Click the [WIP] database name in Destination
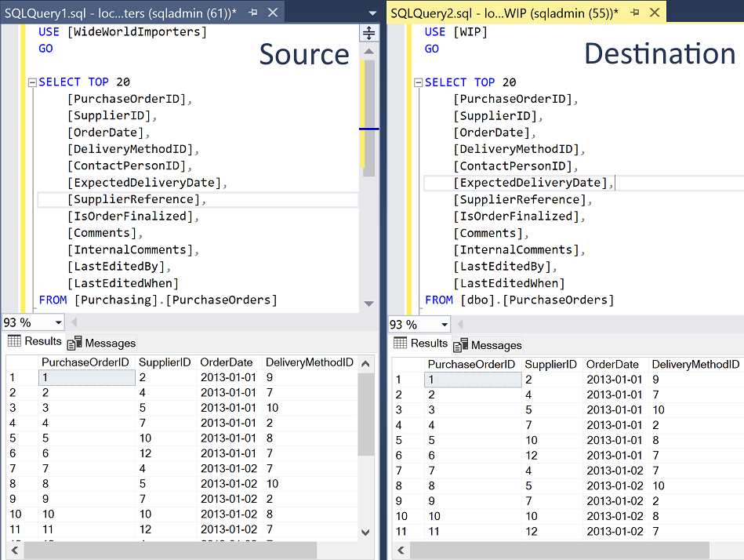 point(470,32)
